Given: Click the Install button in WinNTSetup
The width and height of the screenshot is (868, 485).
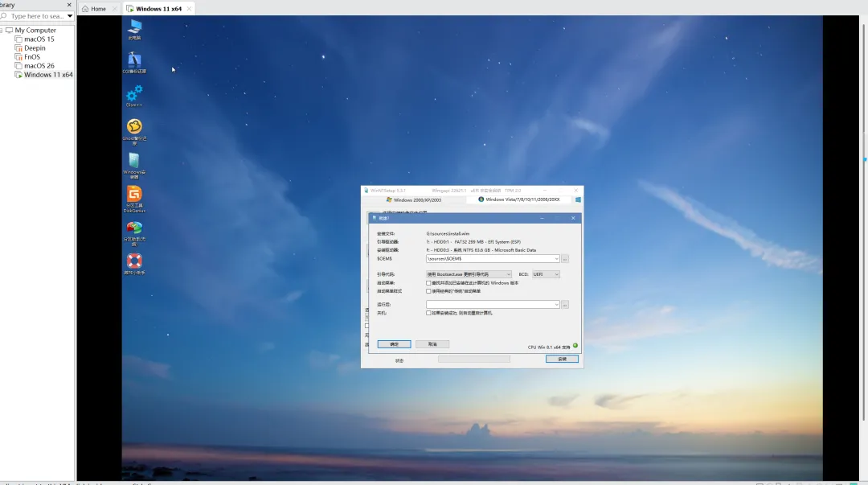Looking at the screenshot, I should tap(562, 360).
